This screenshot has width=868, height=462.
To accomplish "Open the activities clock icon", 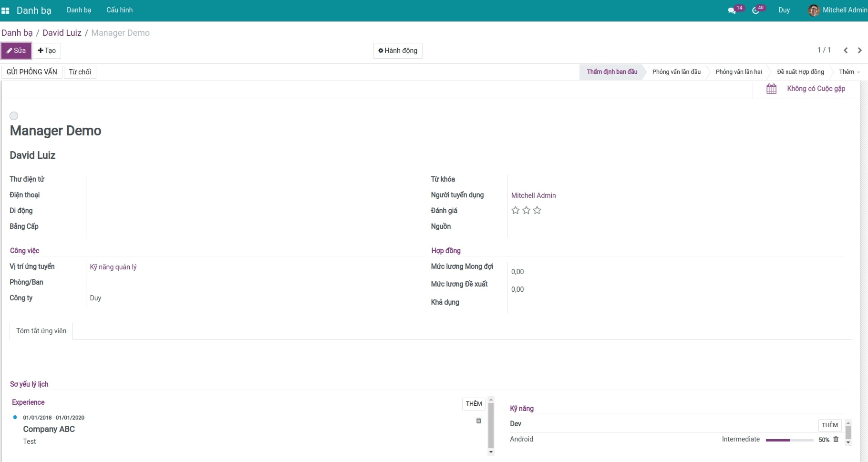I will 756,10.
